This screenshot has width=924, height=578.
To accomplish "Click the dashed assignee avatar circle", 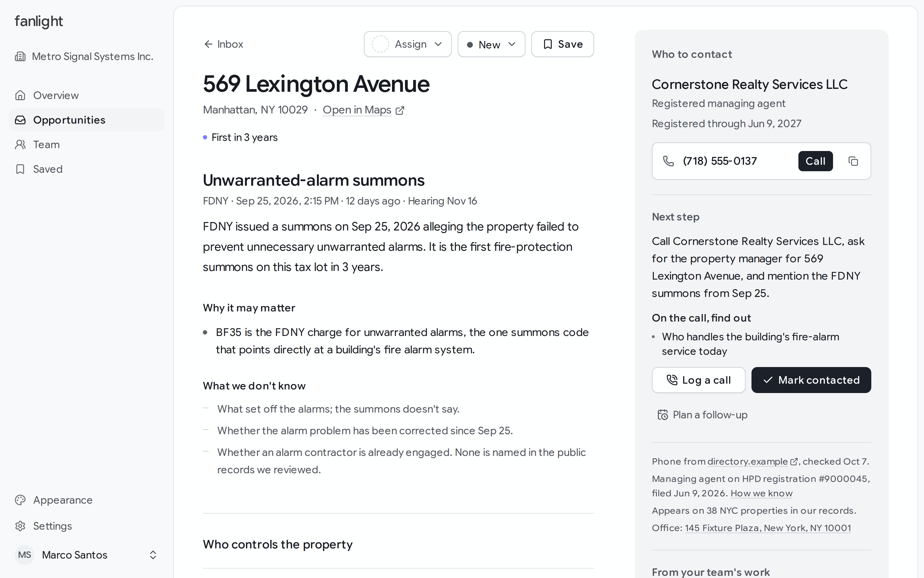I will coord(380,44).
